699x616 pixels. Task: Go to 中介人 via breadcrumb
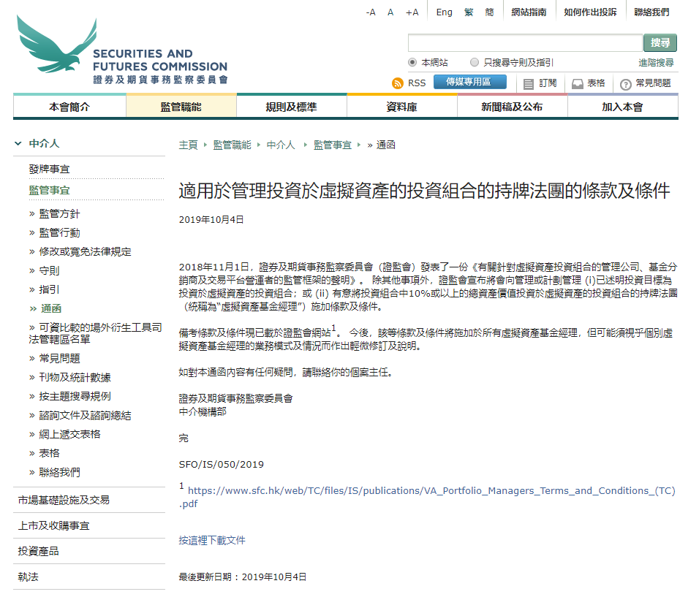[x=281, y=145]
